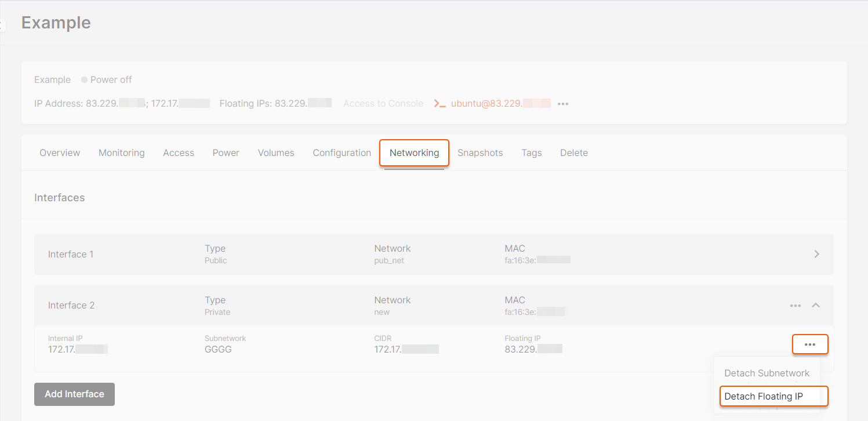Select Detach Floating IP menu item
Screen dimensions: 868x421
773,397
